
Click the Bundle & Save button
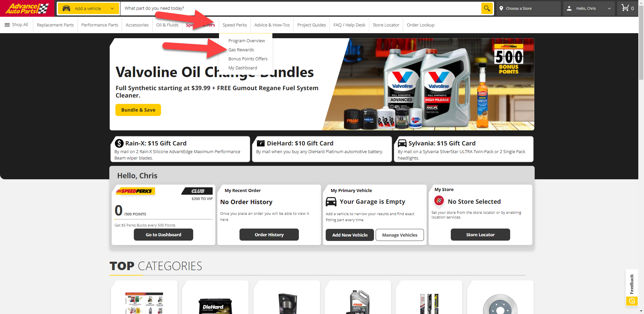pyautogui.click(x=138, y=110)
